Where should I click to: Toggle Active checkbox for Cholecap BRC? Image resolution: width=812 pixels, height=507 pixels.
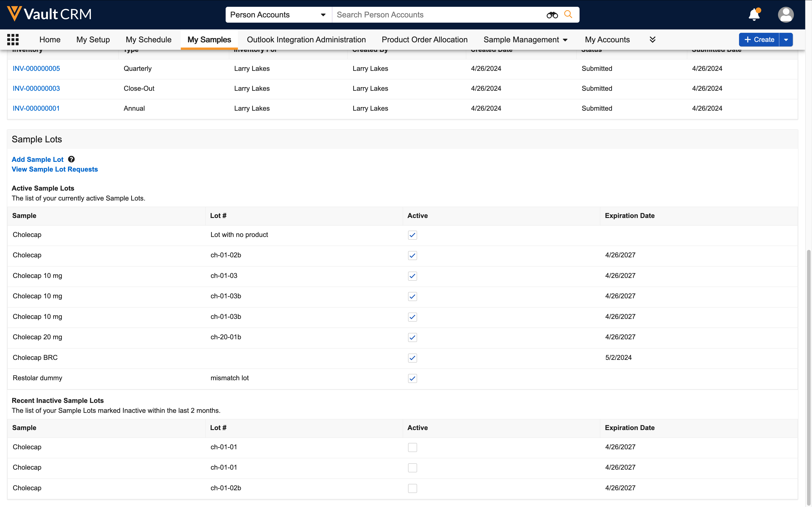pyautogui.click(x=412, y=358)
